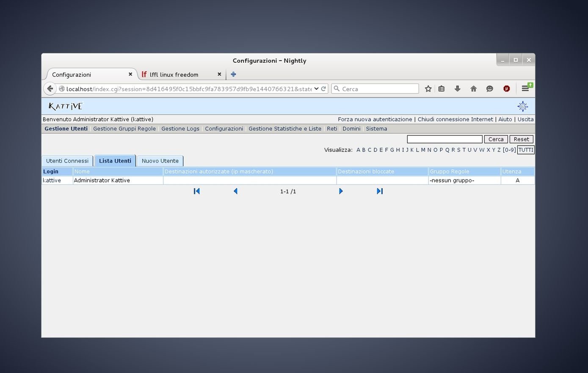Go to the browser home icon
Viewport: 588px width, 373px height.
(x=473, y=88)
